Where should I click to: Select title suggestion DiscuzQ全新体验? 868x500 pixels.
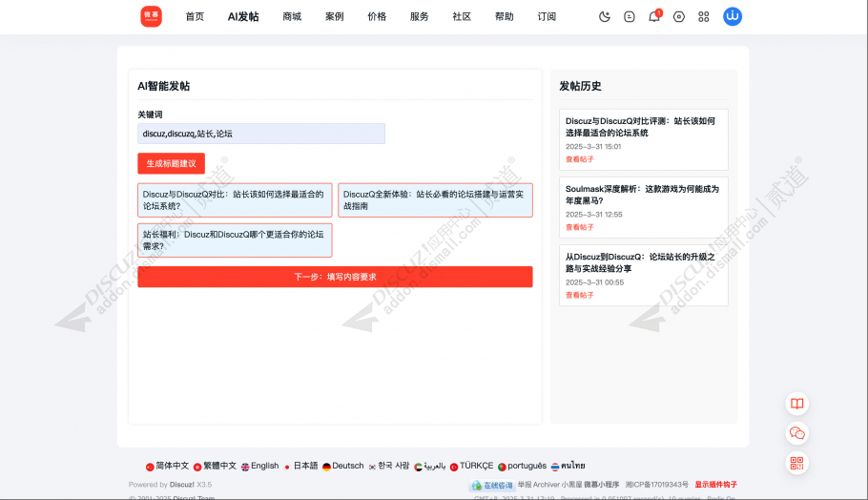point(435,199)
